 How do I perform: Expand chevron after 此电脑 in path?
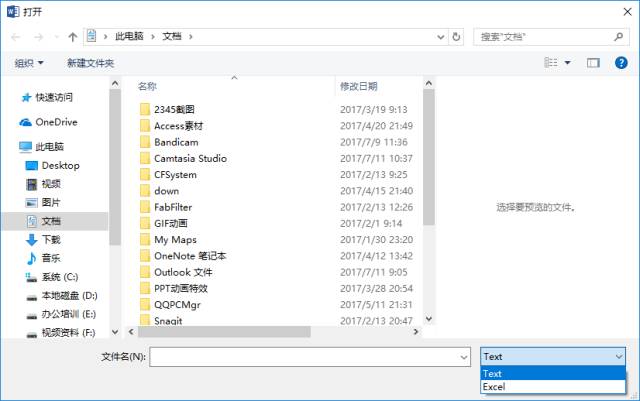point(153,37)
